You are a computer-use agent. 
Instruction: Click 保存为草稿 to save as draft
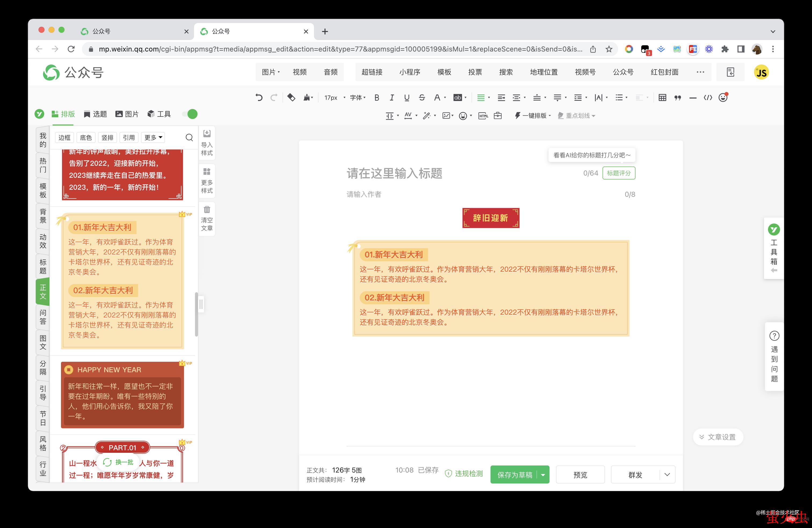(516, 474)
